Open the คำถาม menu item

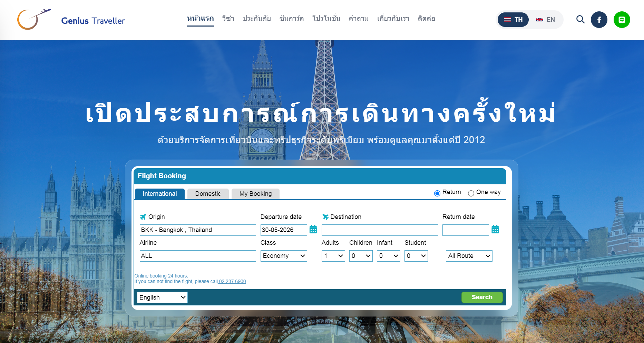pyautogui.click(x=359, y=19)
